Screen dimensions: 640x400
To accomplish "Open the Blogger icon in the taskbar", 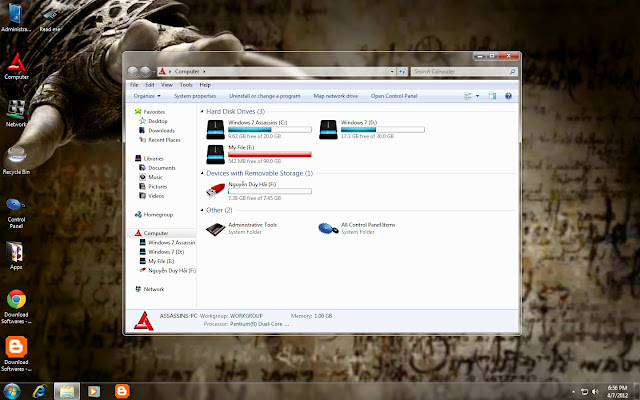I will tap(122, 391).
